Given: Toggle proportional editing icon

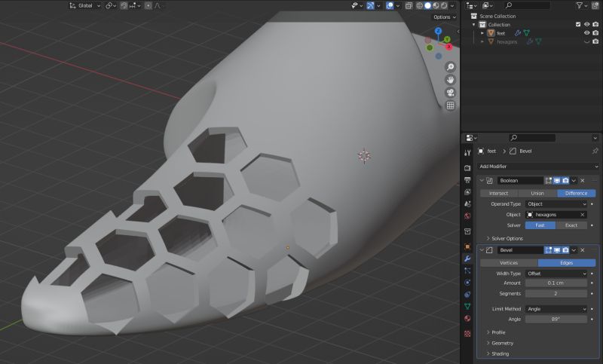Looking at the screenshot, I should tap(148, 5).
